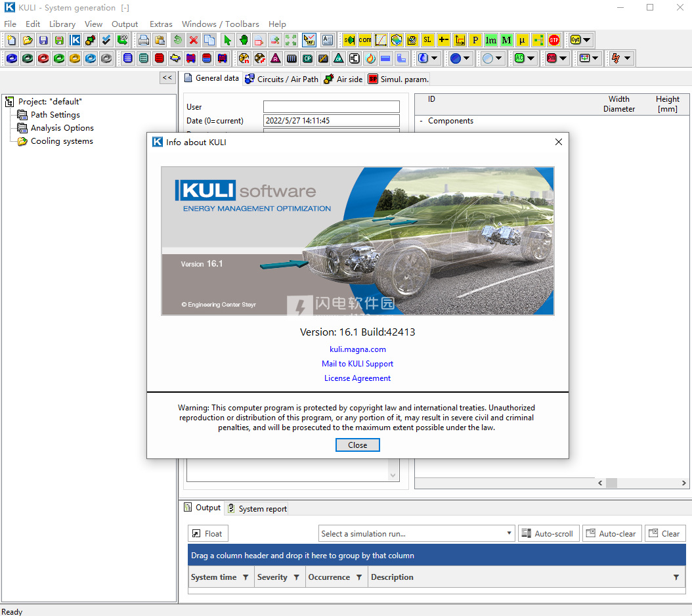Click the Float button
Image resolution: width=692 pixels, height=616 pixels.
coord(208,533)
